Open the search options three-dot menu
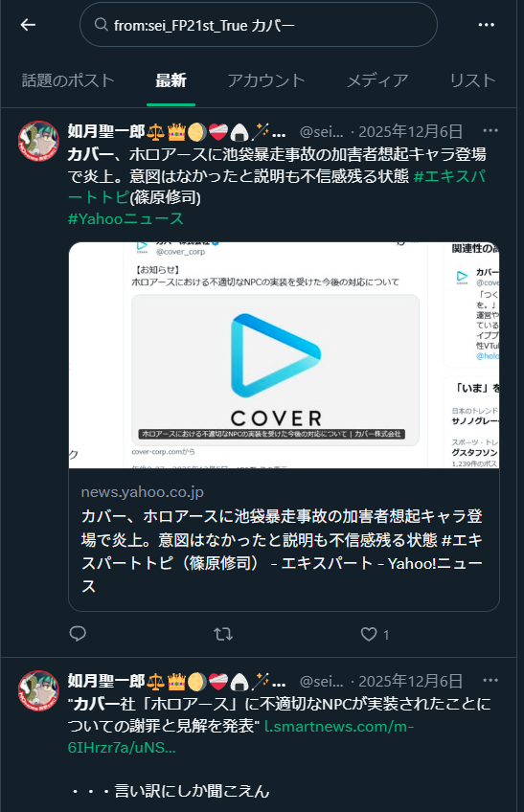Image resolution: width=524 pixels, height=812 pixels. coord(486,24)
